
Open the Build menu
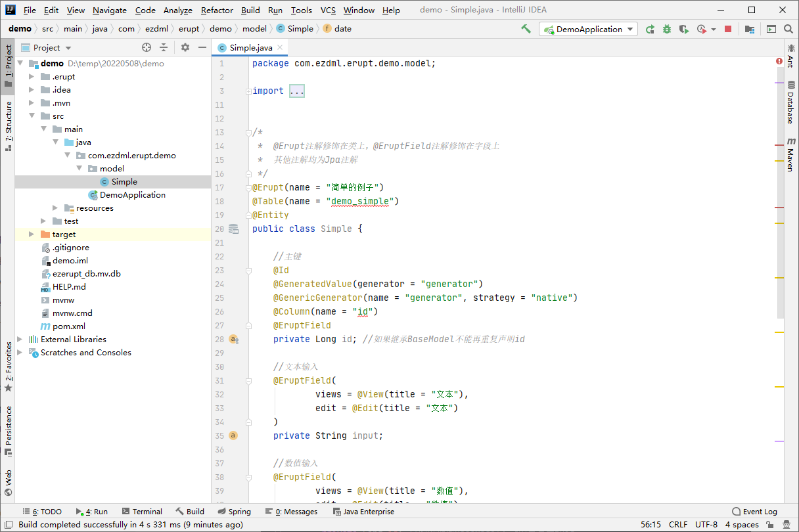[250, 10]
